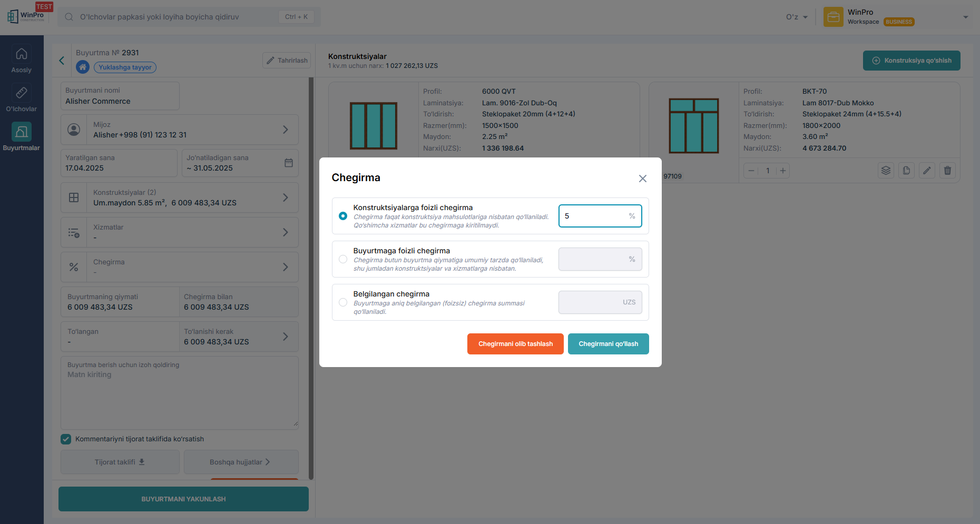Click the layers icon on construction card
This screenshot has width=980, height=524.
coord(886,171)
